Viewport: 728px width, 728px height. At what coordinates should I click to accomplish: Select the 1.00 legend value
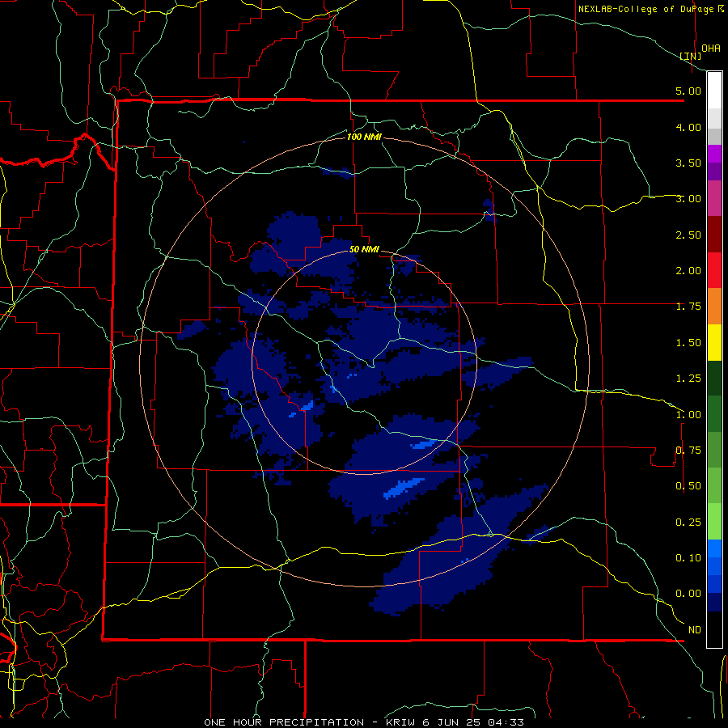pyautogui.click(x=688, y=415)
